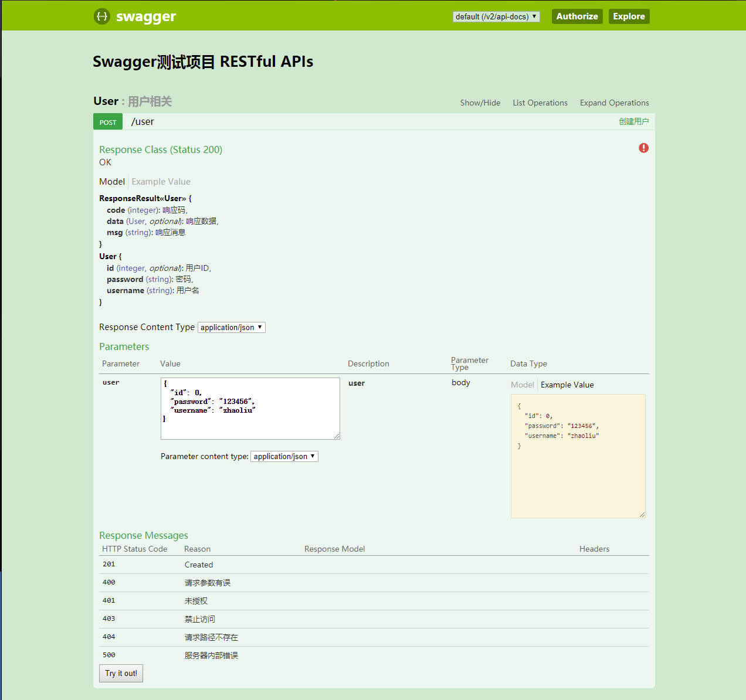Click Expand Operations link
This screenshot has height=700, width=746.
click(615, 103)
